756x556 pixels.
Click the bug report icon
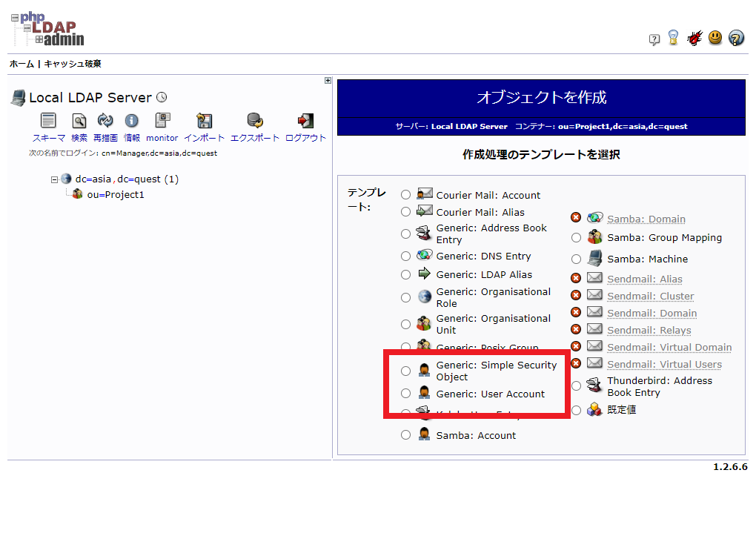click(694, 38)
